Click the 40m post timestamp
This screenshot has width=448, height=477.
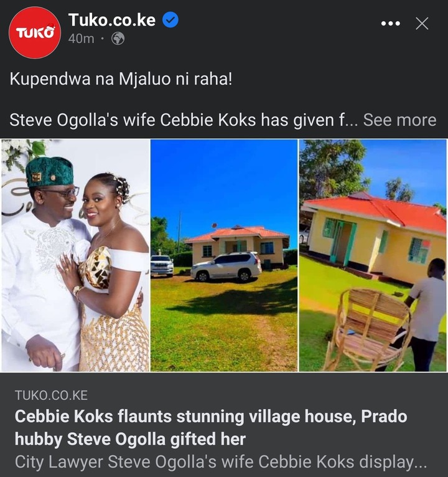[81, 39]
